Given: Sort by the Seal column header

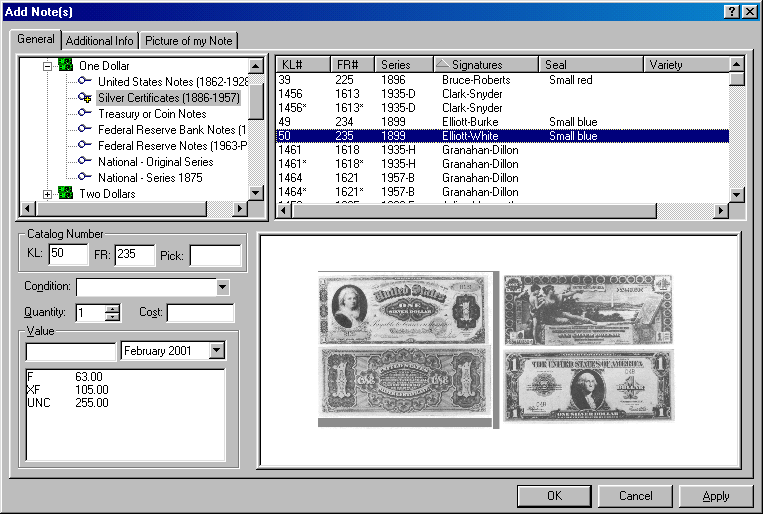Looking at the screenshot, I should click(x=591, y=65).
